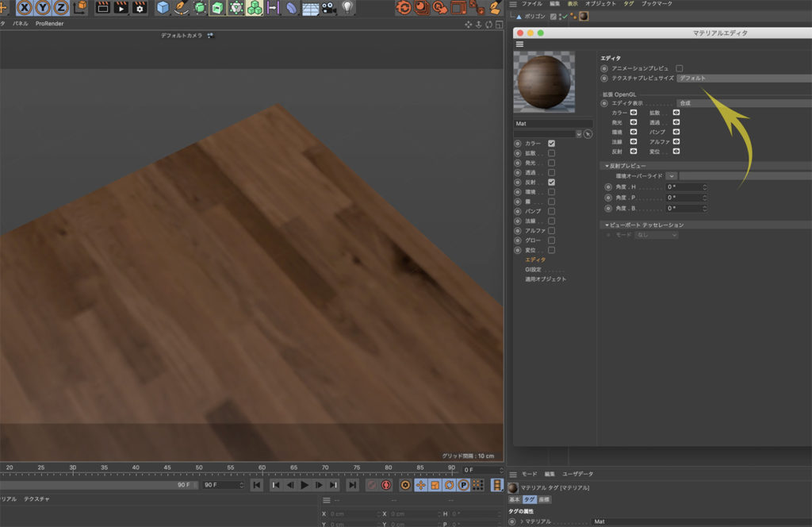Screen dimensions: 812x527
Task: Open the オブジェクト menu
Action: (601, 4)
